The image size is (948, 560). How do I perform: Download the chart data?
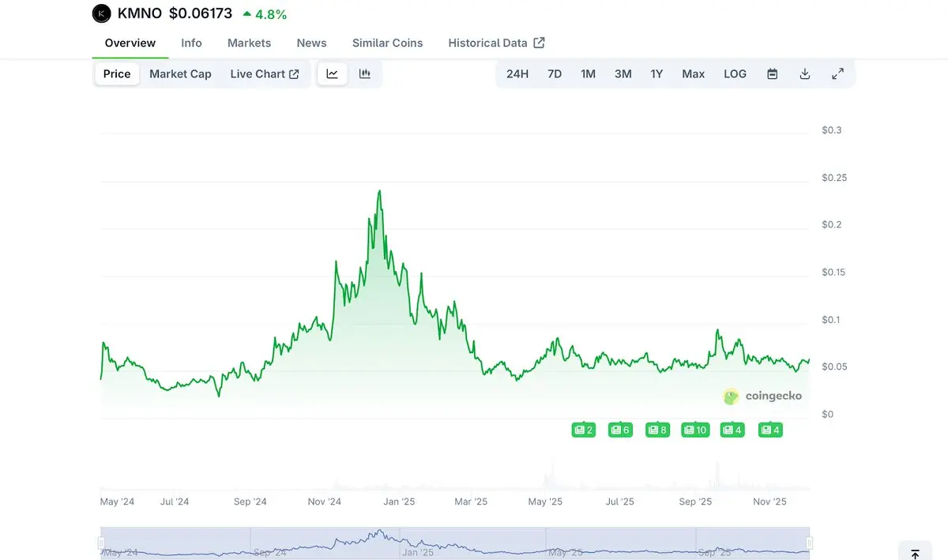(805, 74)
